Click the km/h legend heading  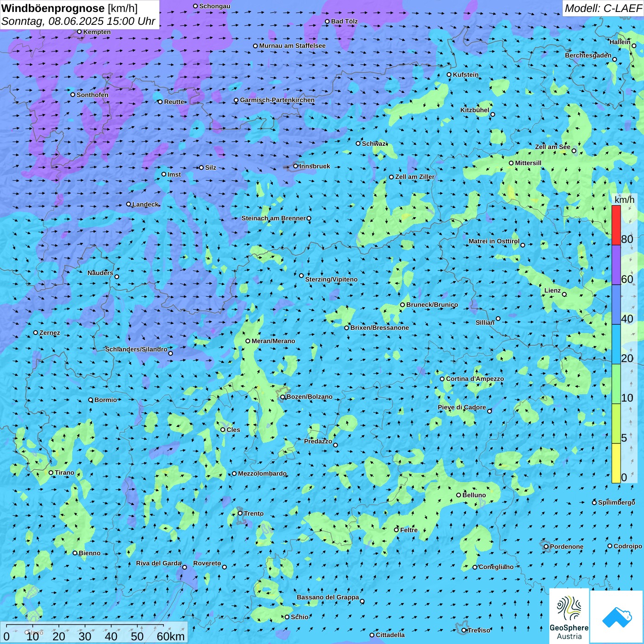pos(624,199)
